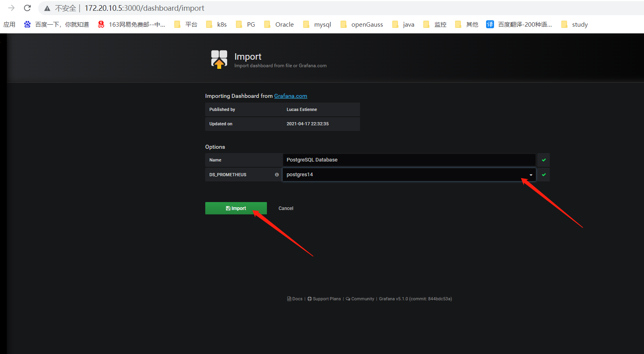
Task: Open the 其他 bookmarks folder
Action: click(467, 25)
